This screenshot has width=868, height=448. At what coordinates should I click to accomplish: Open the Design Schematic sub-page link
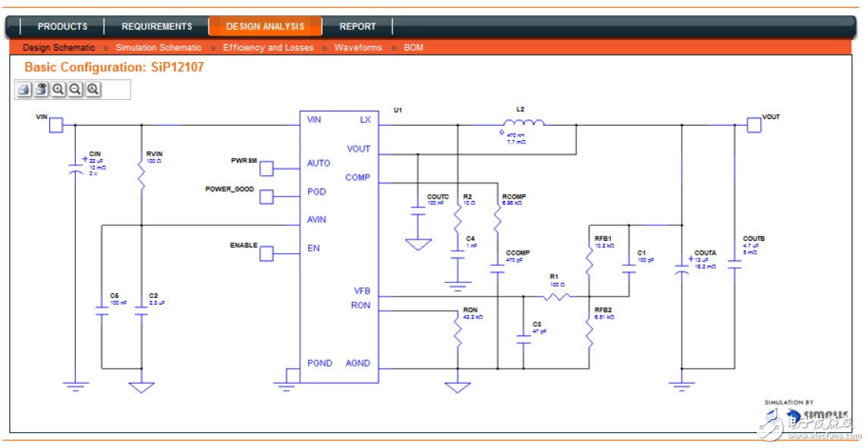(x=59, y=48)
